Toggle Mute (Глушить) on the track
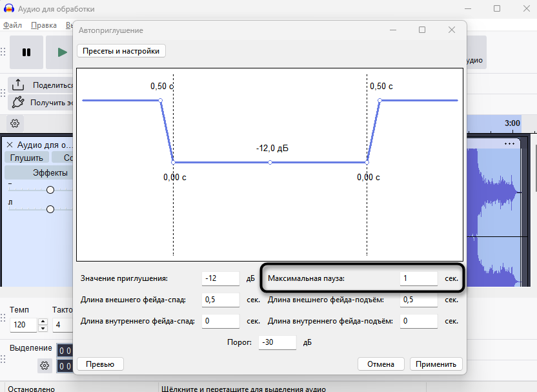This screenshot has width=537, height=392. 26,158
